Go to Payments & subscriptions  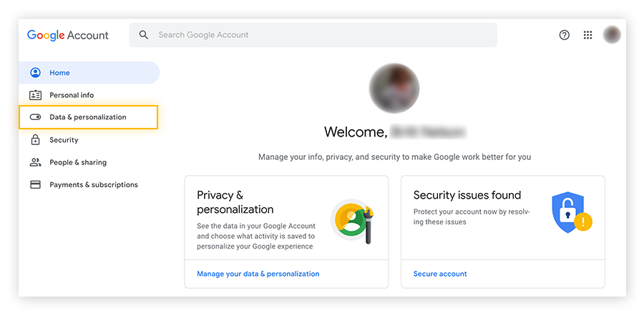pos(94,184)
